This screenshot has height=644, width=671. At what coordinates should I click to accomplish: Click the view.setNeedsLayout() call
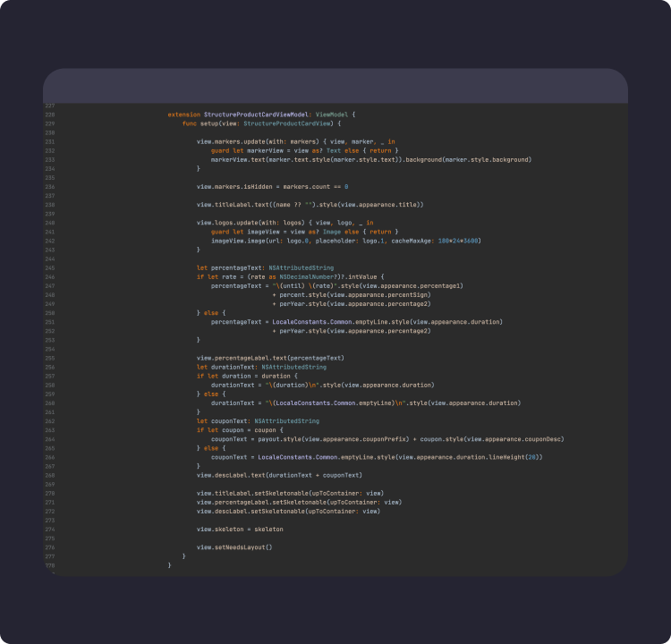click(234, 547)
